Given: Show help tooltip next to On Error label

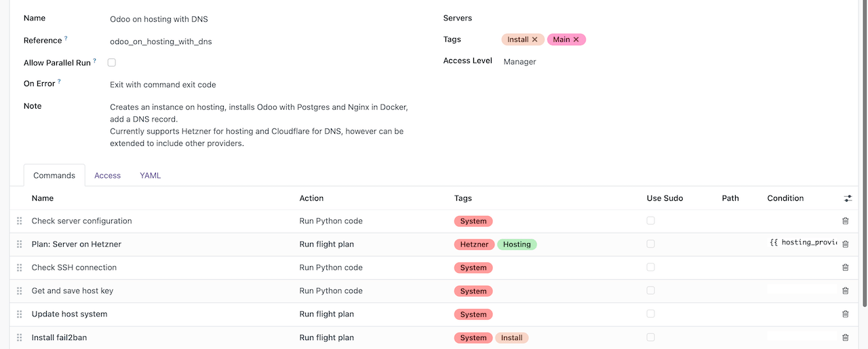Looking at the screenshot, I should (x=59, y=81).
